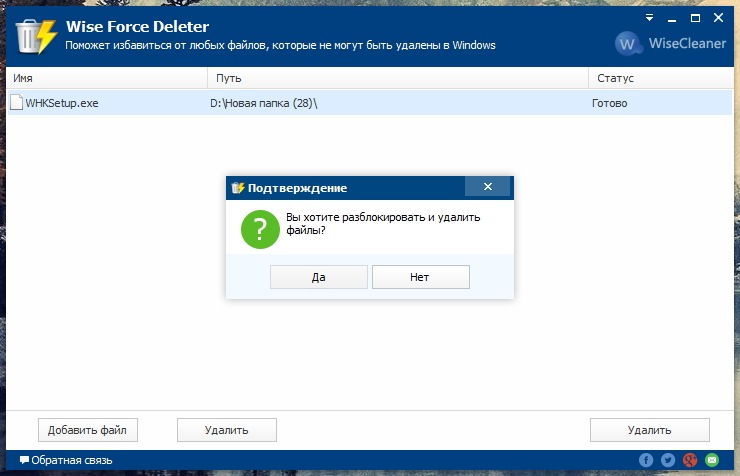Click the green question mark dialog icon
The image size is (740, 476).
pos(260,229)
